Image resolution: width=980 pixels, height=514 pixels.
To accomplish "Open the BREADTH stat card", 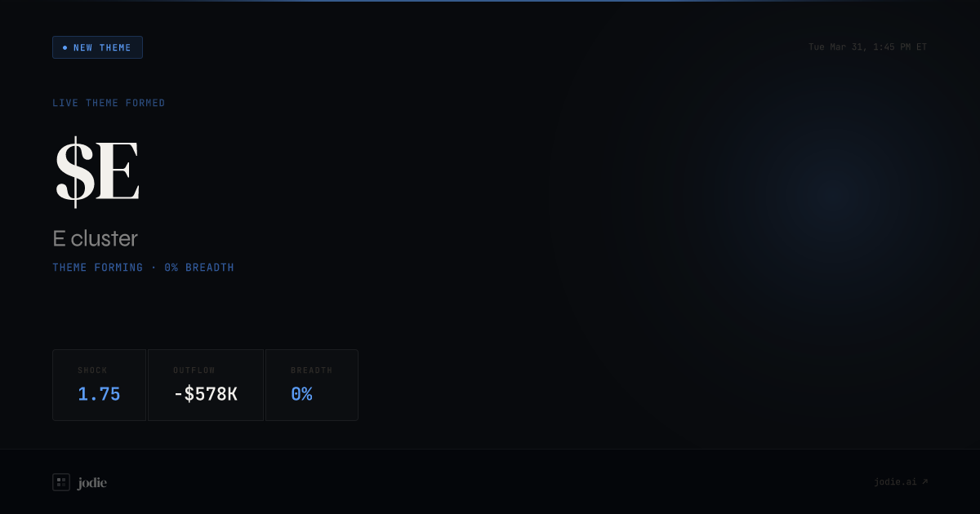I will tap(311, 385).
